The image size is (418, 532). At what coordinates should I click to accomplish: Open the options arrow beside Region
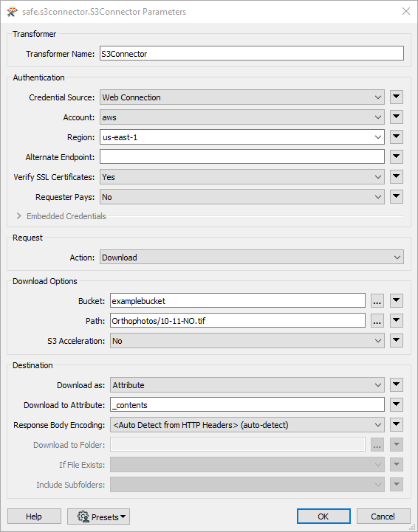click(397, 137)
